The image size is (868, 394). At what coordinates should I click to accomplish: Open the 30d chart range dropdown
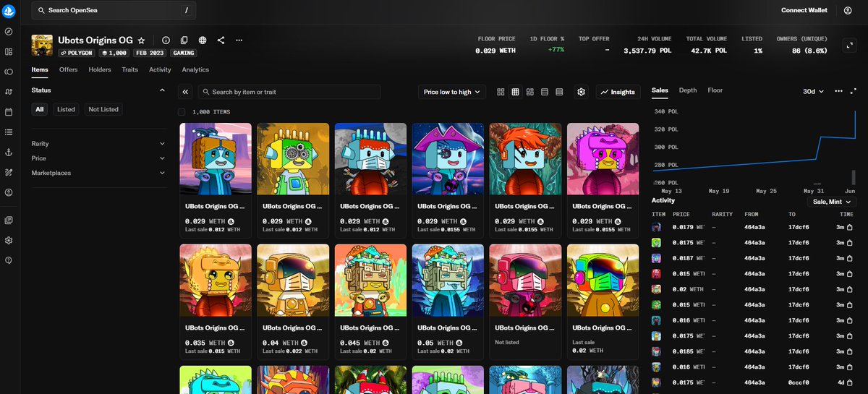coord(814,91)
